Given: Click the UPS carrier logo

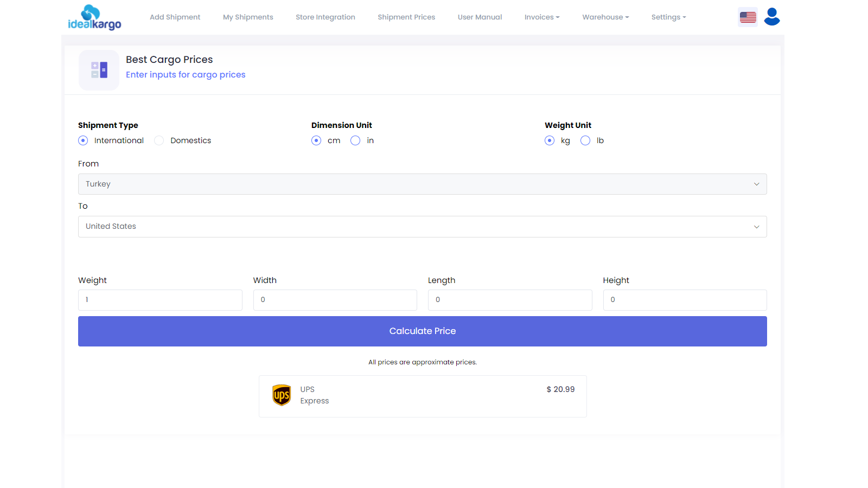Looking at the screenshot, I should [x=282, y=395].
